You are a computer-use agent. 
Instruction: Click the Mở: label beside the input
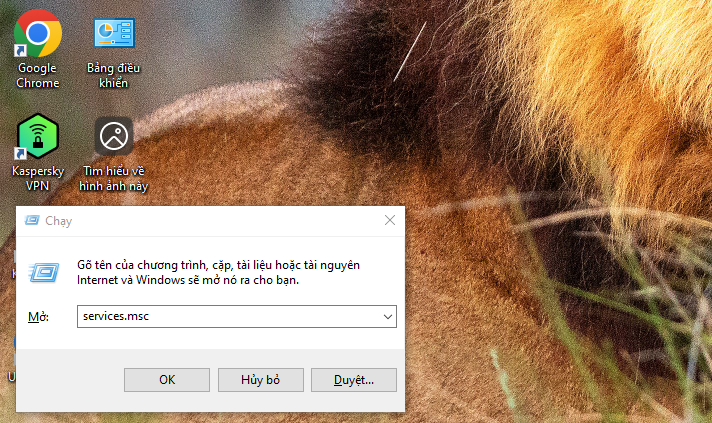pyautogui.click(x=39, y=317)
